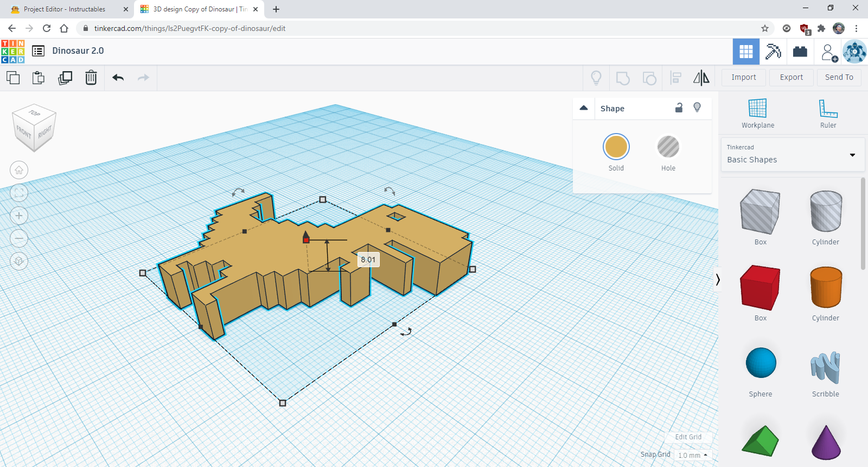
Task: Click the Align tool icon
Action: pos(676,78)
